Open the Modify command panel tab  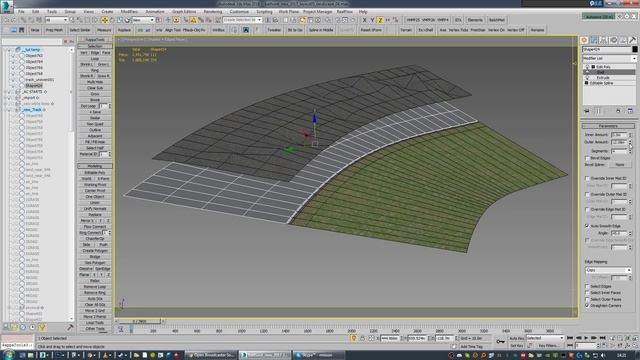point(594,40)
